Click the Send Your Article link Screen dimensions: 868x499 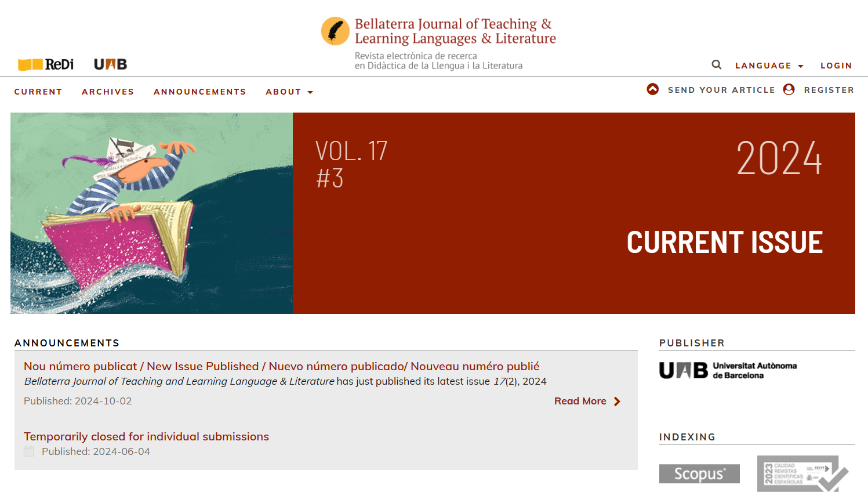[x=721, y=90]
